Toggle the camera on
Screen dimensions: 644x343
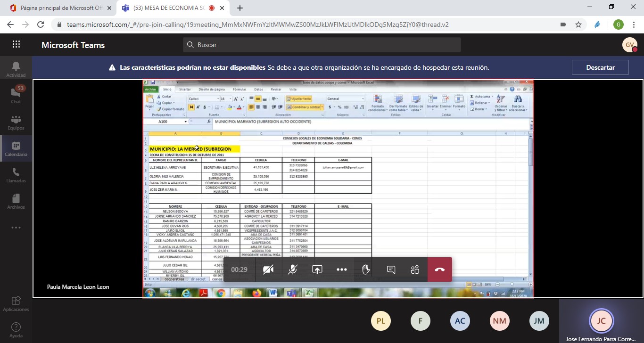tap(268, 269)
